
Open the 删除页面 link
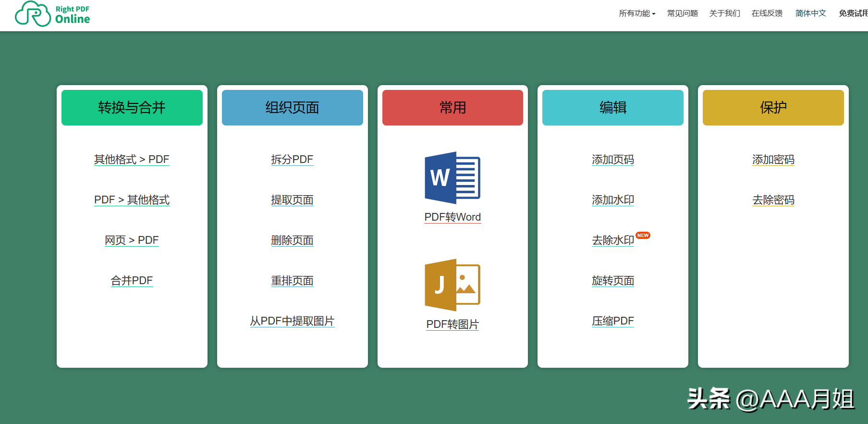(292, 240)
